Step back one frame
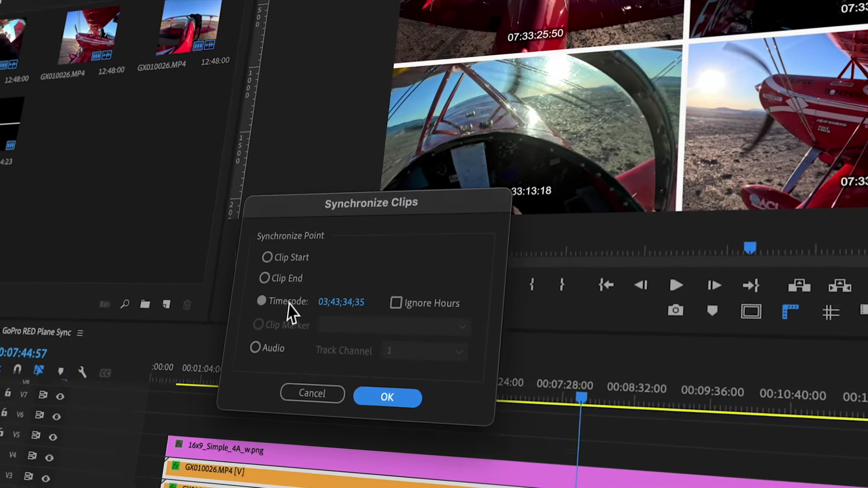Viewport: 868px width, 488px height. (x=641, y=285)
